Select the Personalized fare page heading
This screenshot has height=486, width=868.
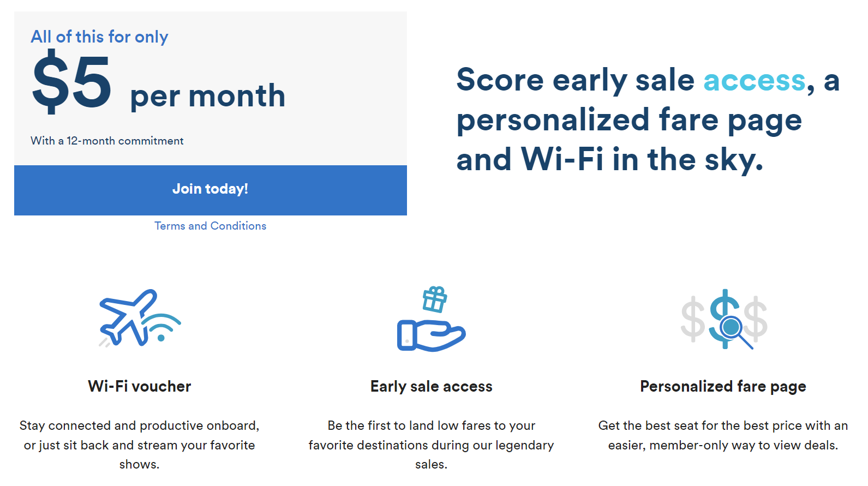[723, 387]
